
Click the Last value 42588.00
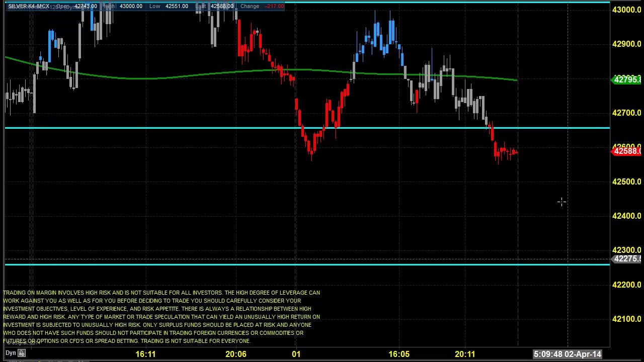tap(222, 6)
